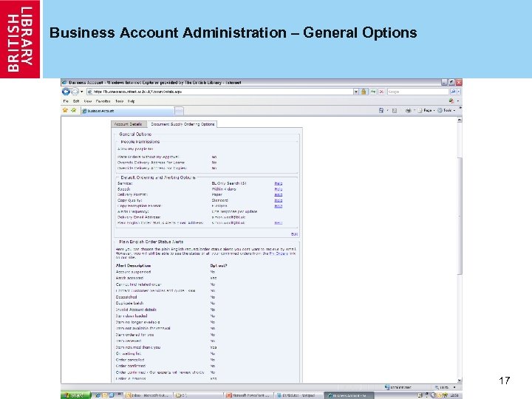Image resolution: width=532 pixels, height=399 pixels.
Task: Open the Page command bar dropdown
Action: click(426, 110)
